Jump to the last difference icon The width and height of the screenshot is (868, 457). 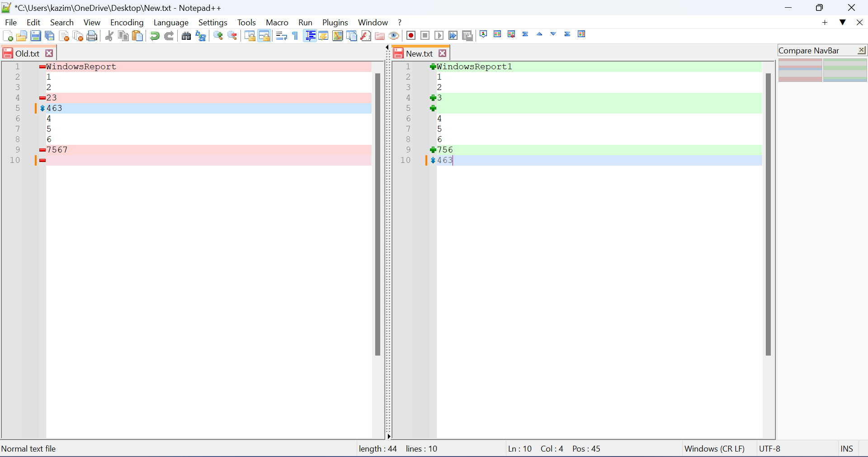pos(567,34)
